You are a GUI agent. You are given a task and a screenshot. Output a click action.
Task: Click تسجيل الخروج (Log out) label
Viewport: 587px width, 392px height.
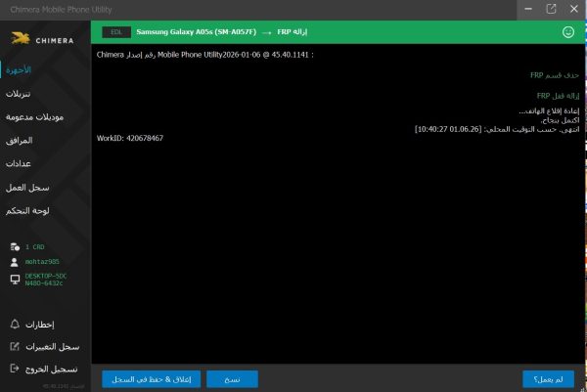51,370
